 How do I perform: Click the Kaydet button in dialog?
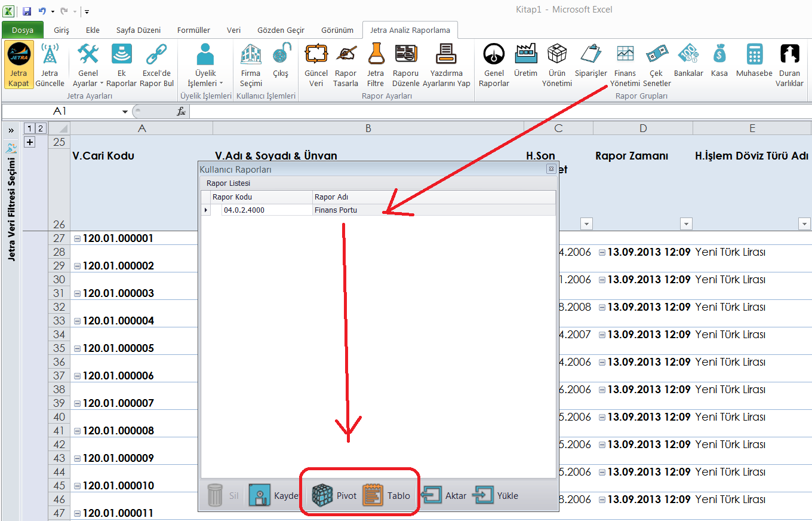(x=273, y=495)
